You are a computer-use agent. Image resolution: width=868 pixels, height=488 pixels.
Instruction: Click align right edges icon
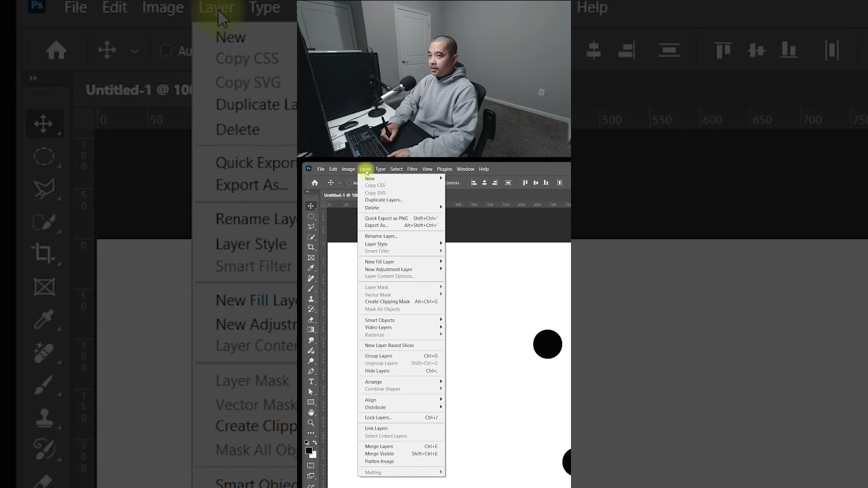pos(495,183)
